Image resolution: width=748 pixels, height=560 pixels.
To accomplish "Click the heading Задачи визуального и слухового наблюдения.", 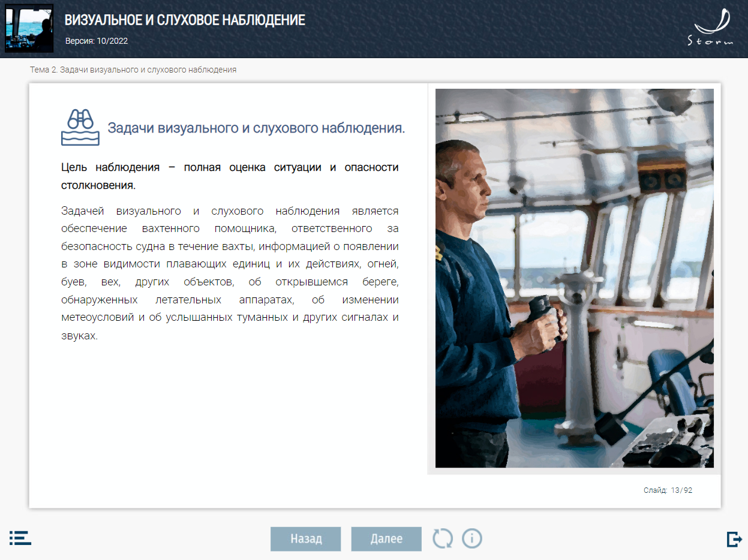I will [256, 128].
